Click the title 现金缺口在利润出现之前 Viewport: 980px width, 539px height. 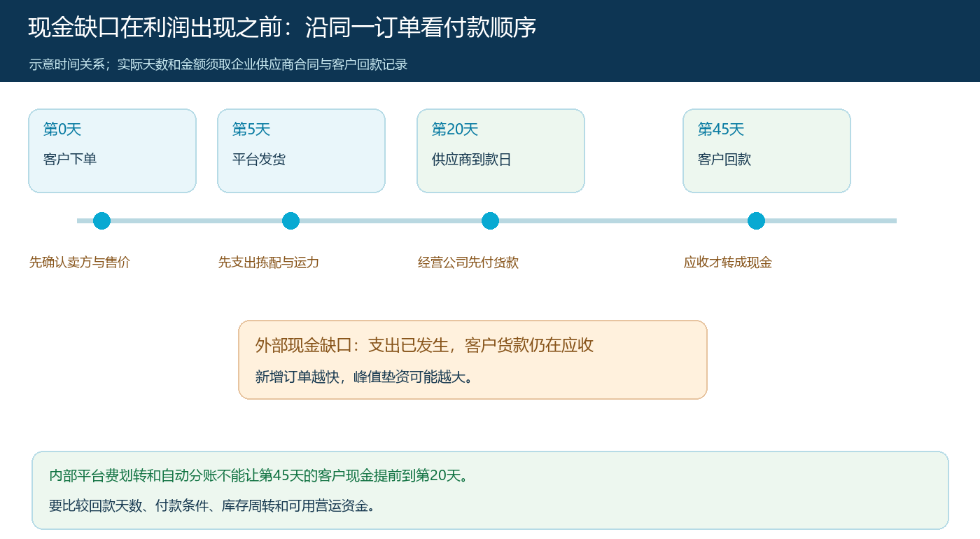point(282,28)
